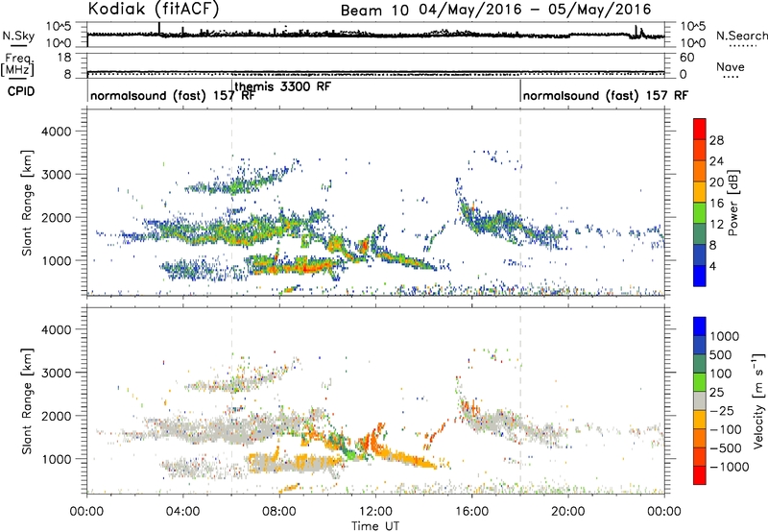
Task: Click the Velocity [m s-1] color bar title
Action: (758, 400)
